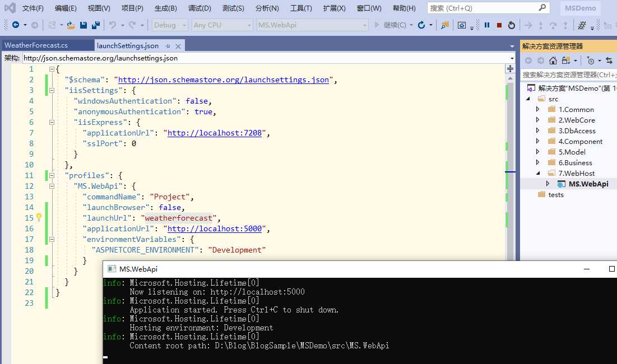
Task: Open the dropdown beside the Continue button
Action: point(411,25)
